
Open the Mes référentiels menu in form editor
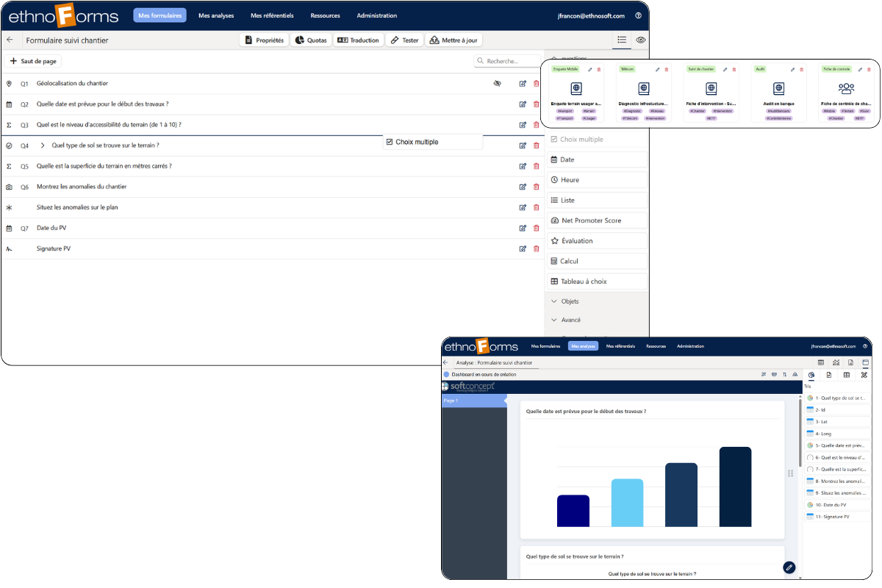click(272, 15)
